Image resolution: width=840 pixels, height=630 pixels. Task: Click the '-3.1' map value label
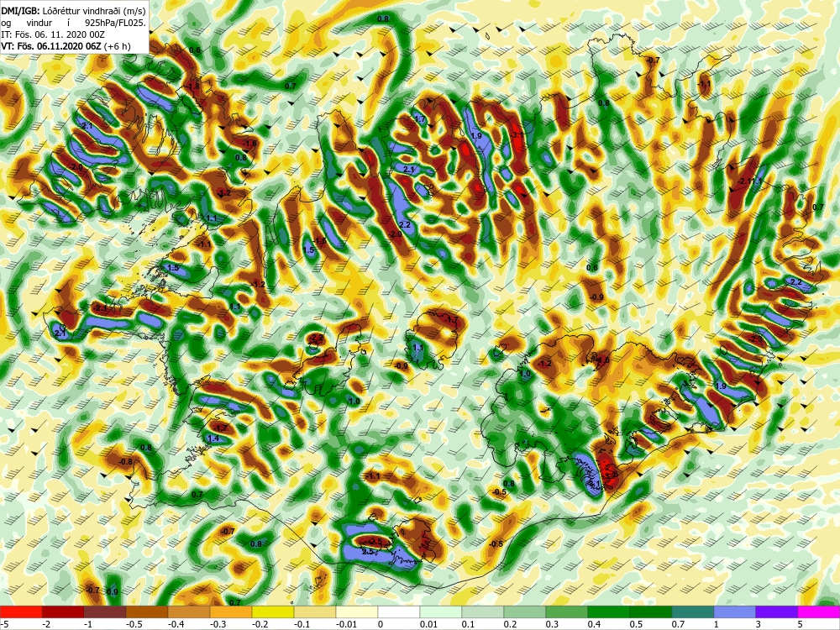point(518,135)
